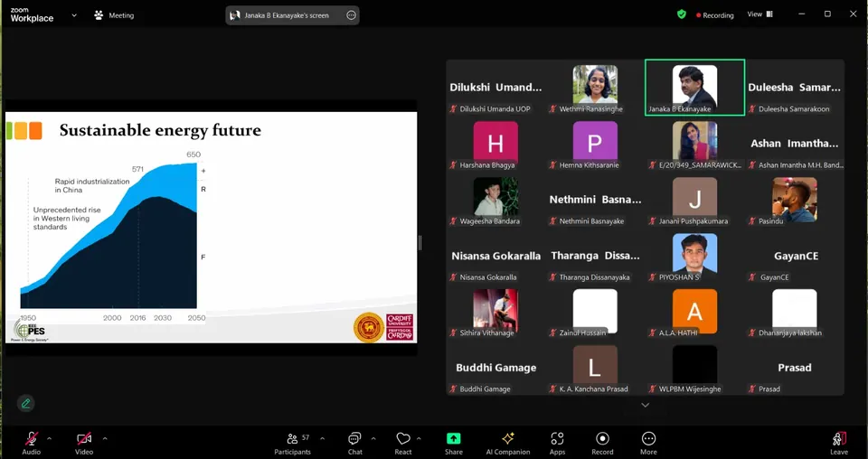
Task: Open the Meeting tab at top
Action: [115, 15]
